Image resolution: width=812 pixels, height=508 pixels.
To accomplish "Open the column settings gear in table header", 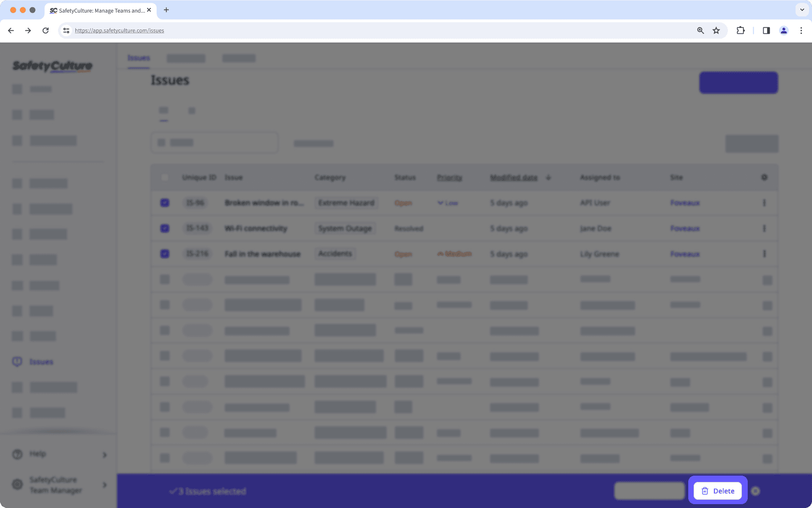I will pos(764,177).
